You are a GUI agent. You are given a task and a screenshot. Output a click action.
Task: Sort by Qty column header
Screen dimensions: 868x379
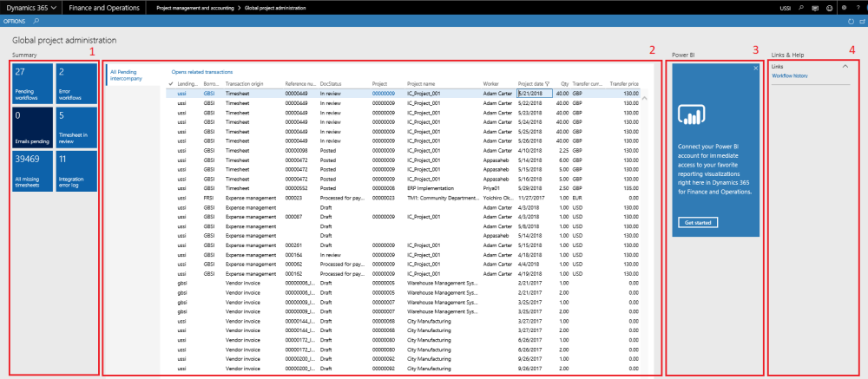(564, 84)
